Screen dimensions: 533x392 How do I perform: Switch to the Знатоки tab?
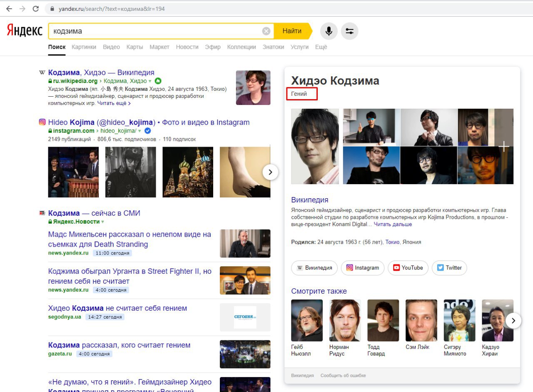point(273,47)
